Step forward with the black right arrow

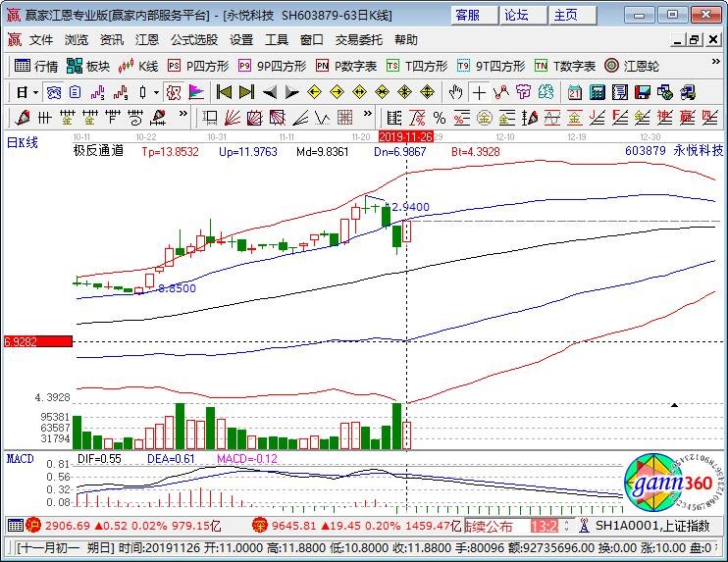click(291, 93)
